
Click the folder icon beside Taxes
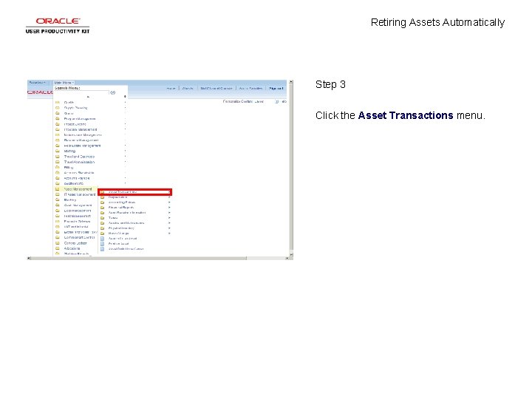(x=102, y=218)
